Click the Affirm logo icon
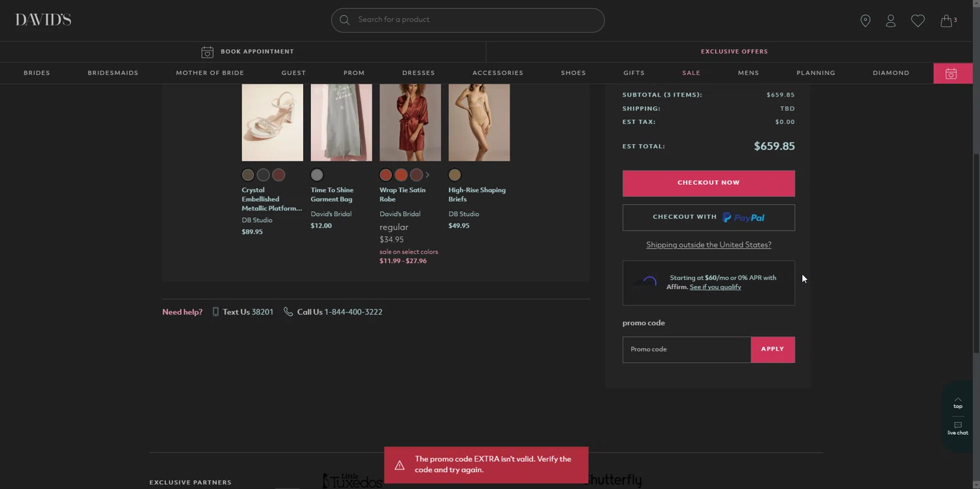The image size is (980, 489). pyautogui.click(x=646, y=283)
